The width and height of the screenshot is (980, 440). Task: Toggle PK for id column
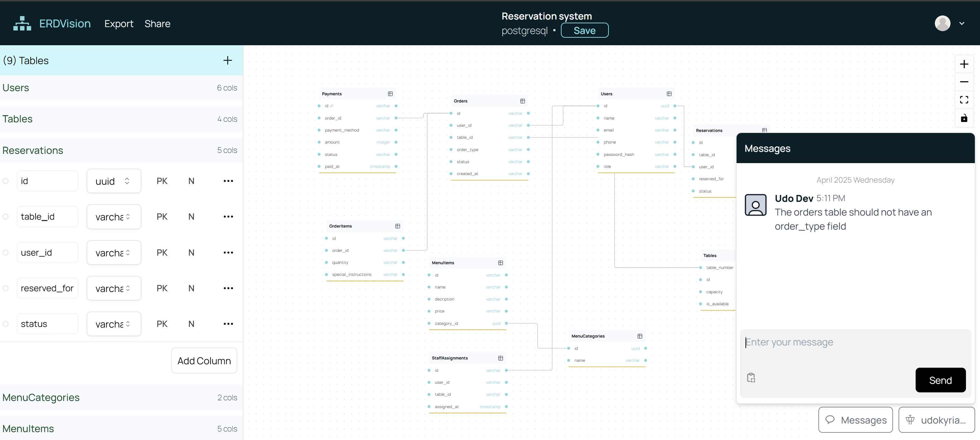(162, 181)
